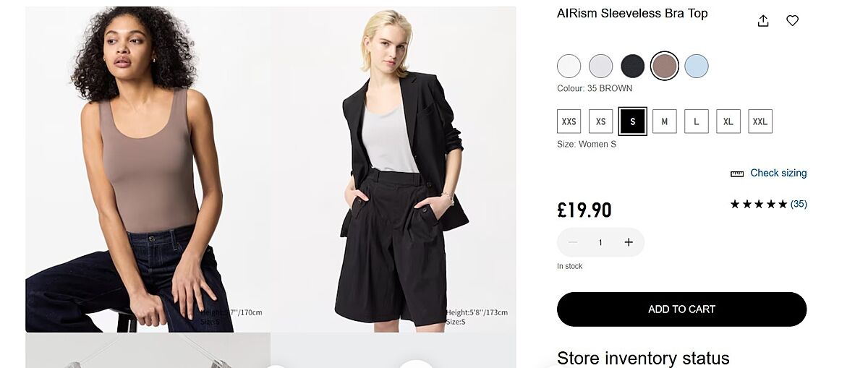Open the Check sizing link
This screenshot has width=868, height=368.
pyautogui.click(x=778, y=173)
